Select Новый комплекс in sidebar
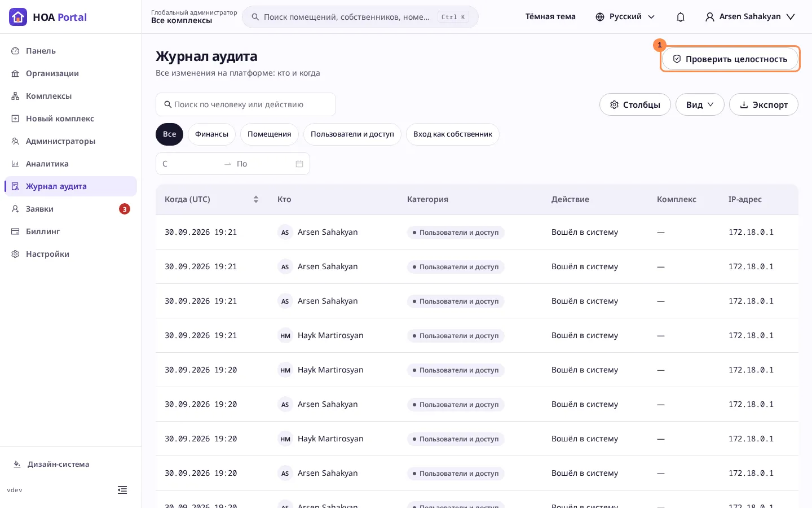812x508 pixels. [x=70, y=119]
